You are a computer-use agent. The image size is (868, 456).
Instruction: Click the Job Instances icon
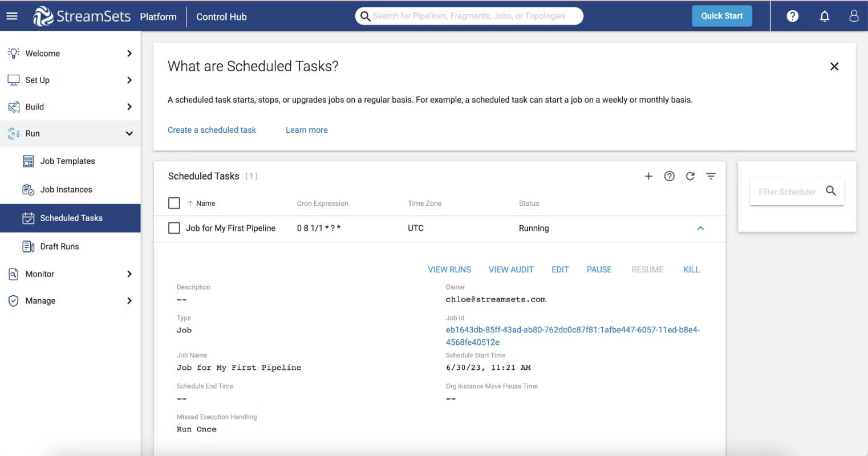[x=29, y=190]
